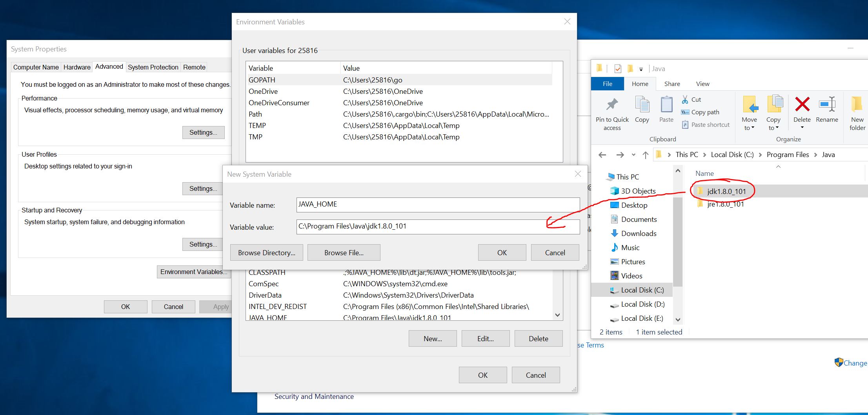Click in the Variable value field
The height and width of the screenshot is (415, 868).
point(438,227)
